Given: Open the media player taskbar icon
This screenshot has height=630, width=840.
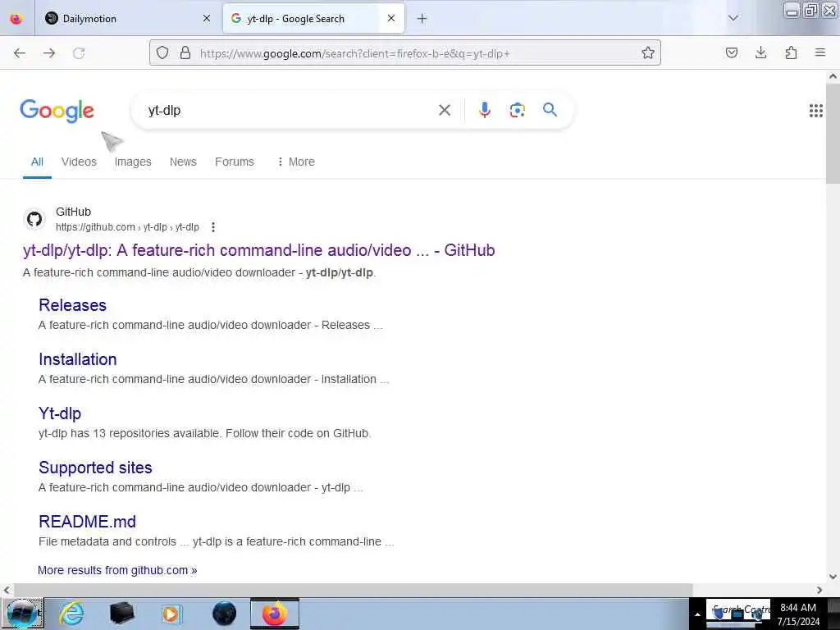Looking at the screenshot, I should tap(171, 614).
